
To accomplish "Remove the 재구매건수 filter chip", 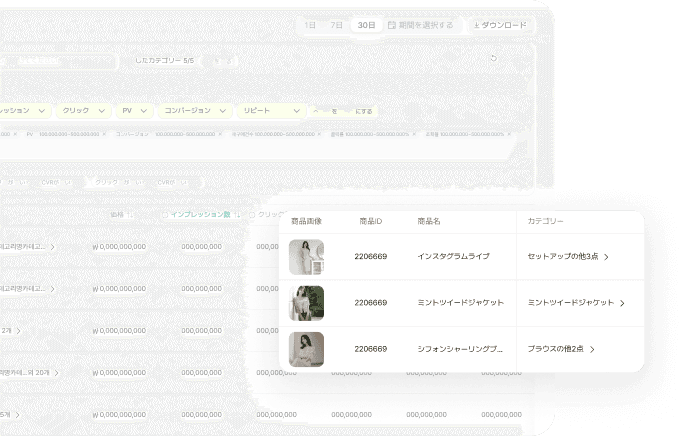I will tap(319, 134).
